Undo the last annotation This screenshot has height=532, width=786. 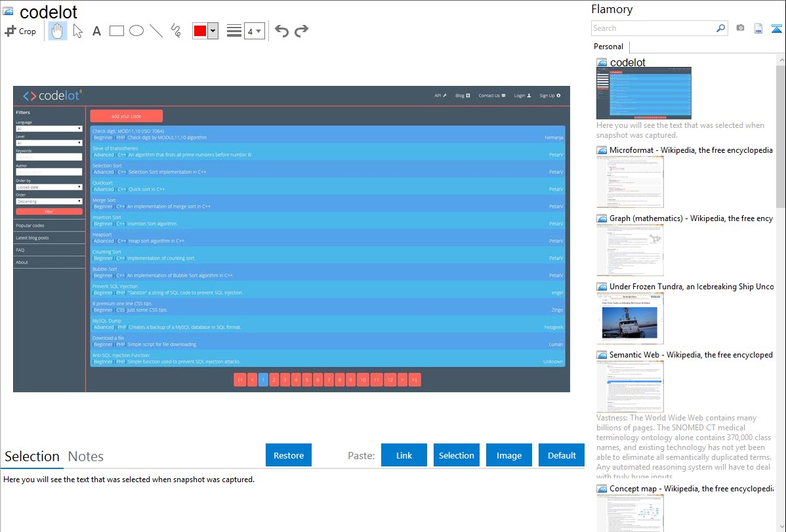[x=281, y=31]
